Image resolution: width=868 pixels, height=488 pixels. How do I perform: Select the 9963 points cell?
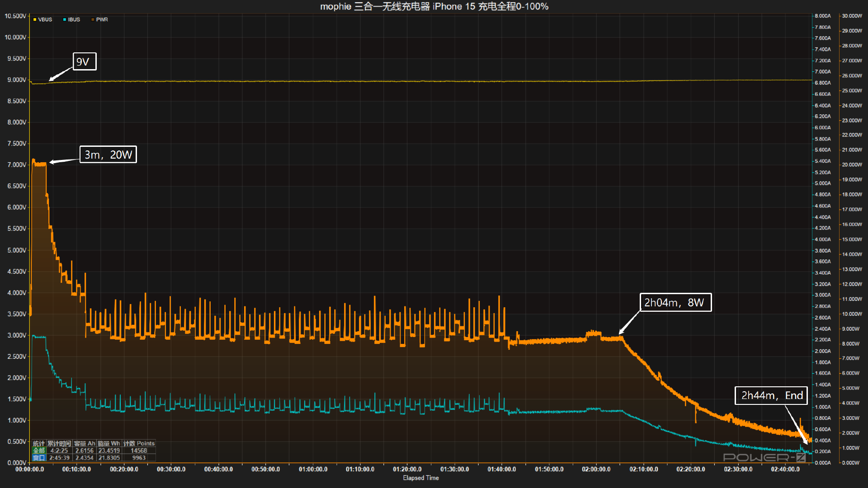pos(139,458)
